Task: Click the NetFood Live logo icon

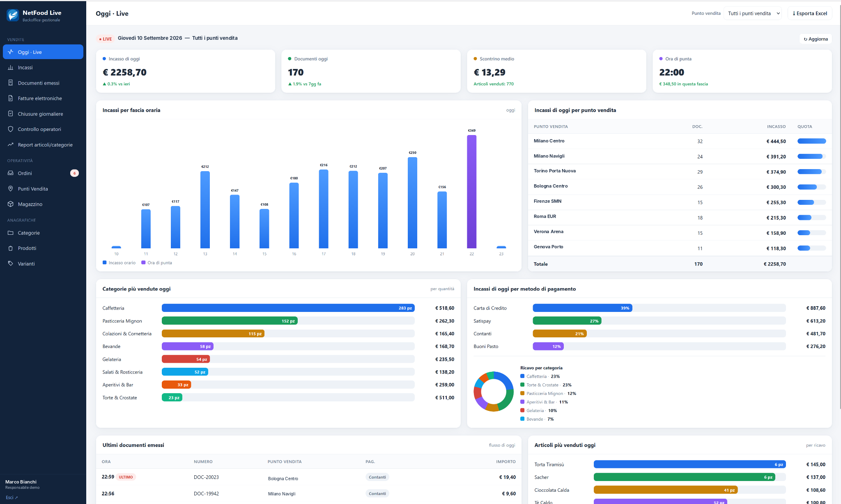Action: (x=13, y=15)
